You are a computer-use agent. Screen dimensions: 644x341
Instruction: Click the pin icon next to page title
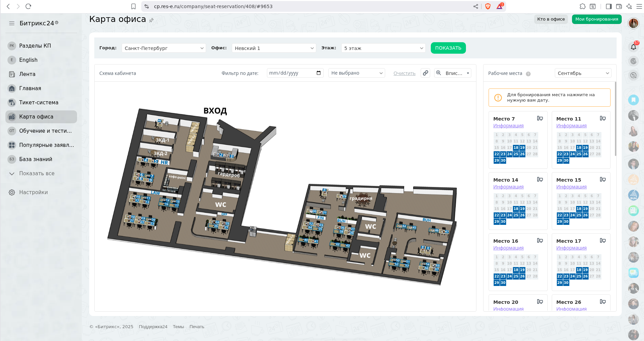(151, 20)
